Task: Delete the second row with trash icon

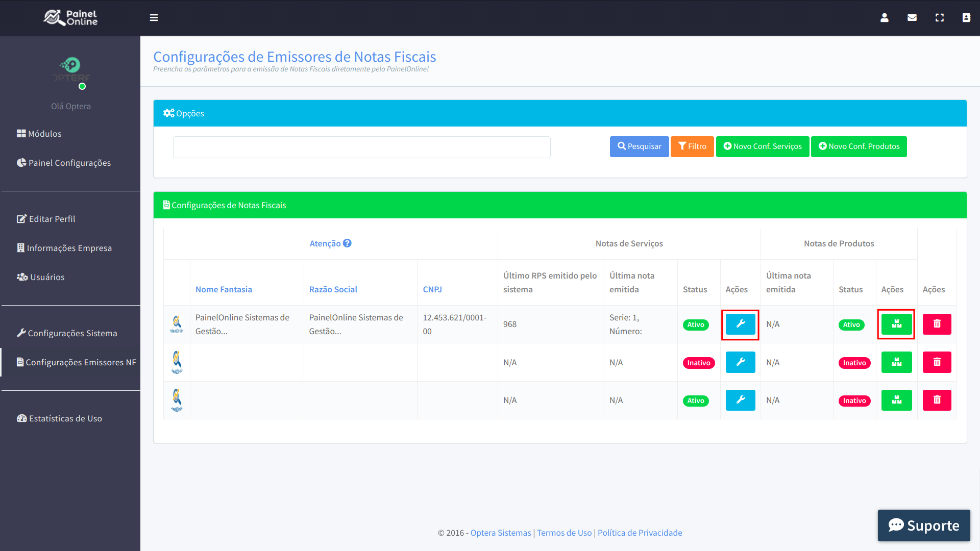Action: (x=937, y=362)
